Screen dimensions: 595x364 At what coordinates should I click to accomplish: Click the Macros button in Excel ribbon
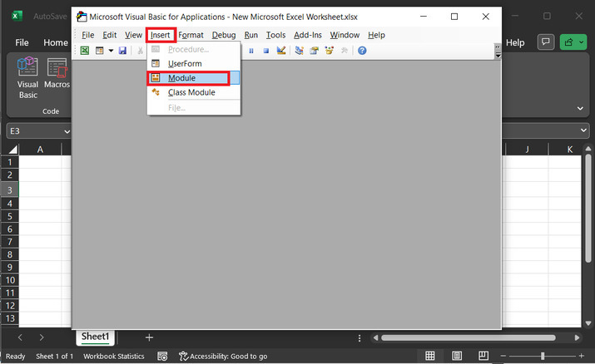pos(57,74)
